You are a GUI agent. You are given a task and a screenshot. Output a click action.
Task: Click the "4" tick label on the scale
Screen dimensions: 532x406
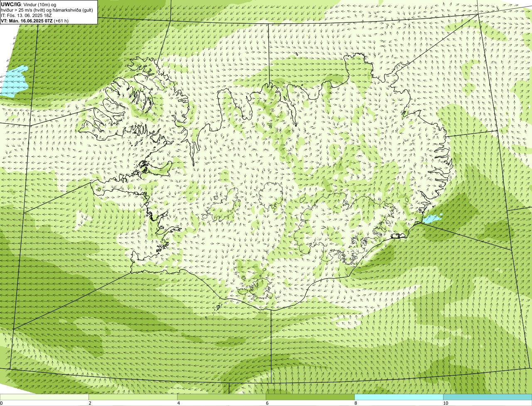(179, 403)
